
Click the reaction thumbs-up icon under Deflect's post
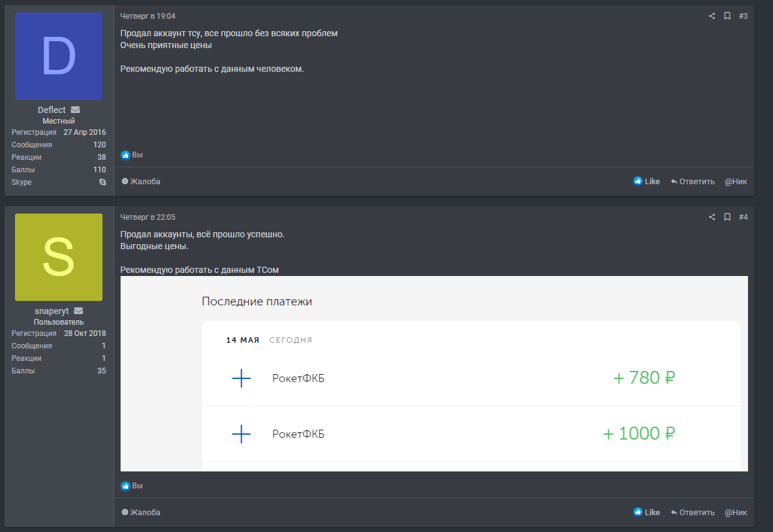pos(126,155)
